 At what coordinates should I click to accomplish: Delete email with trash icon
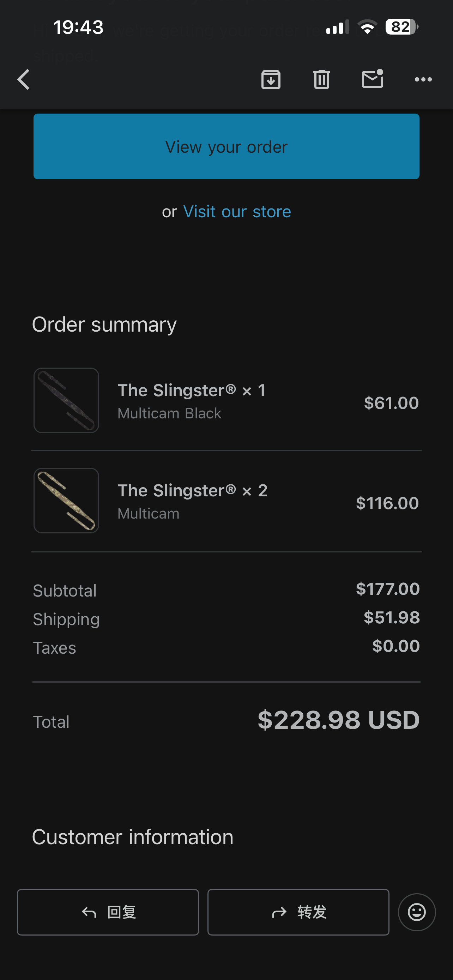click(x=321, y=79)
